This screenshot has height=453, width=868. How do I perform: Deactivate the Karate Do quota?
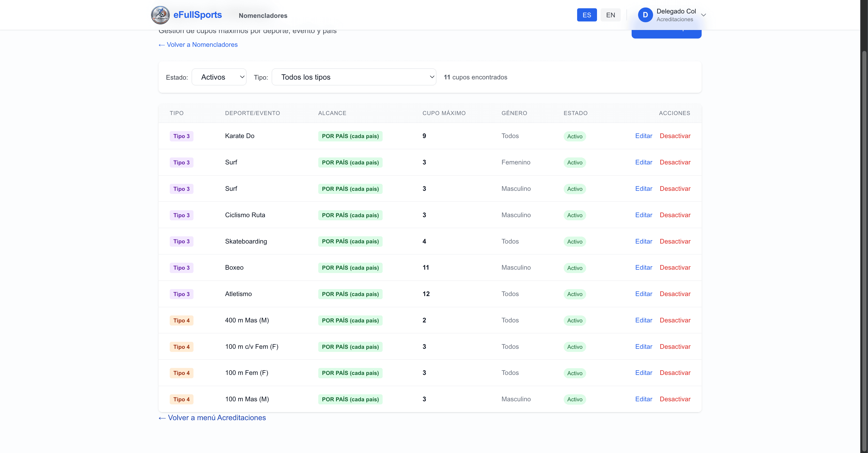[x=675, y=136]
